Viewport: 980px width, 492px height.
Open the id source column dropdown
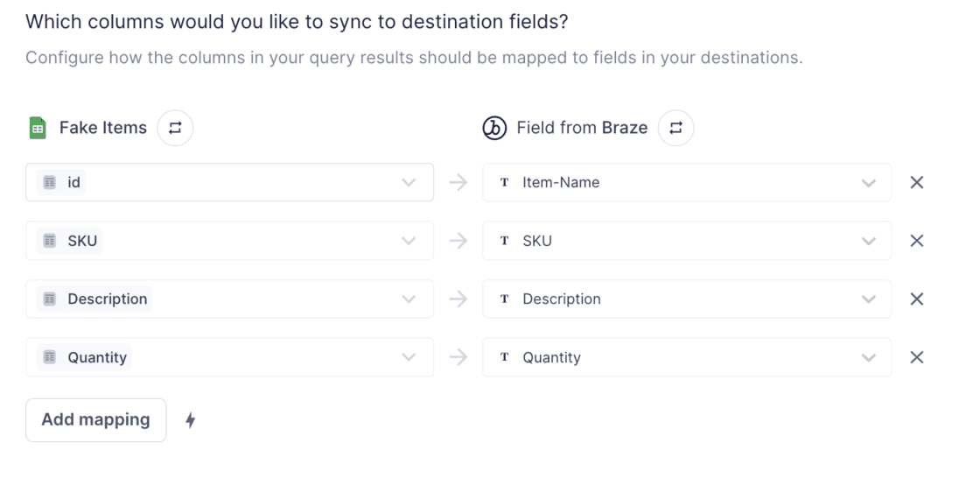[408, 183]
